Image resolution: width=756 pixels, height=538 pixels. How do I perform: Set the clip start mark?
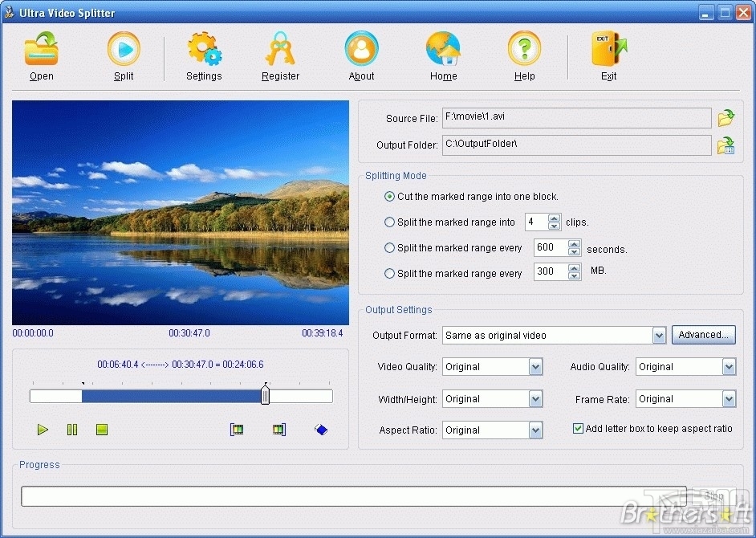(x=237, y=430)
